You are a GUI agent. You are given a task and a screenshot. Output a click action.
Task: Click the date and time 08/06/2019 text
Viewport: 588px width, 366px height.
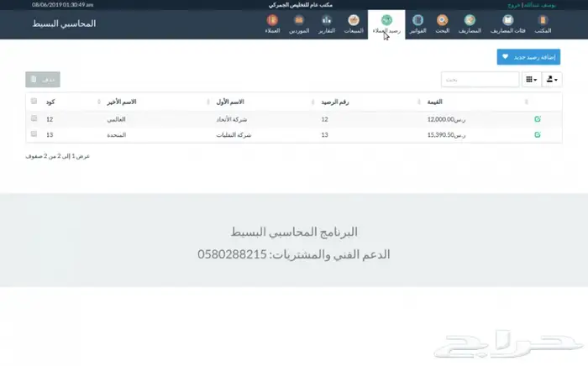pyautogui.click(x=63, y=5)
